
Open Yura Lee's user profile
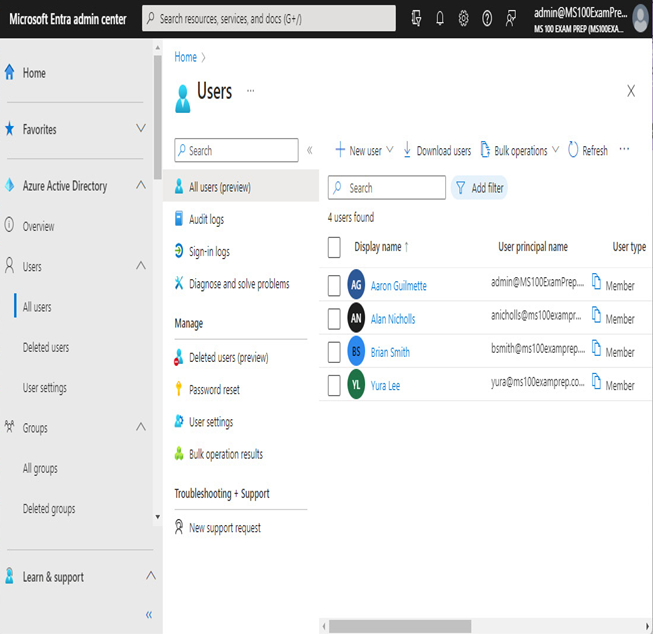coord(385,386)
